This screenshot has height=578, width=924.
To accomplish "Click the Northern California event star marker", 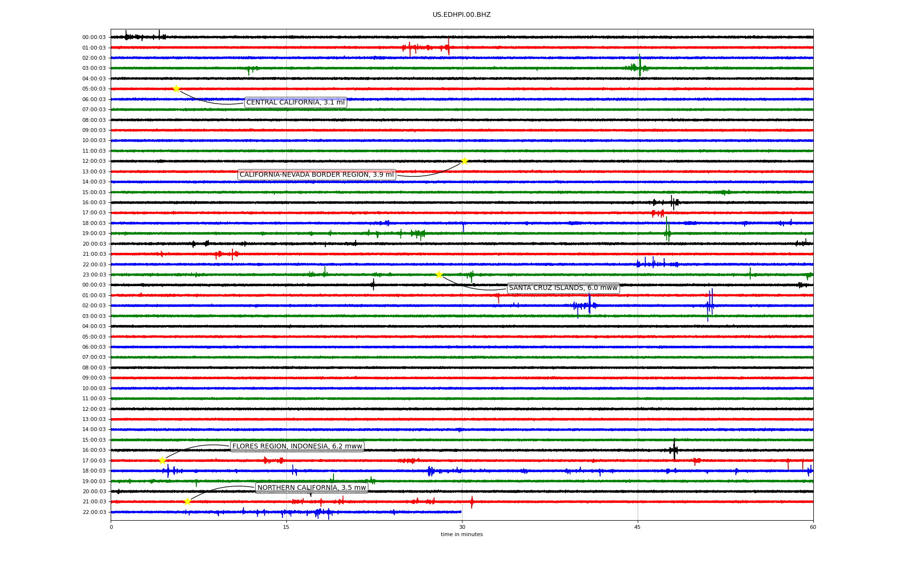I will pos(187,501).
